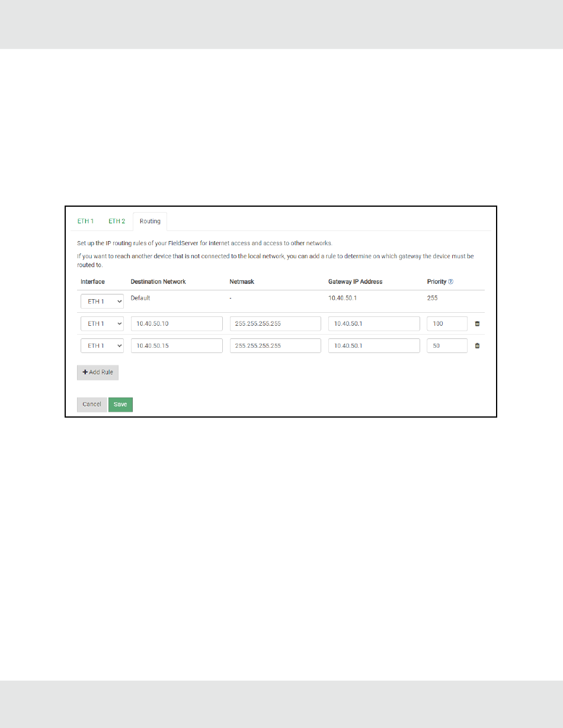Viewport: 563px width, 728px height.
Task: Switch to the ETH 1 tab
Action: click(x=85, y=222)
